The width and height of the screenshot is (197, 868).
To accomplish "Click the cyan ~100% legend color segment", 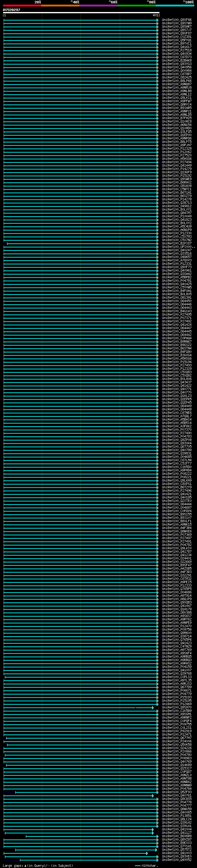I will point(175,6).
